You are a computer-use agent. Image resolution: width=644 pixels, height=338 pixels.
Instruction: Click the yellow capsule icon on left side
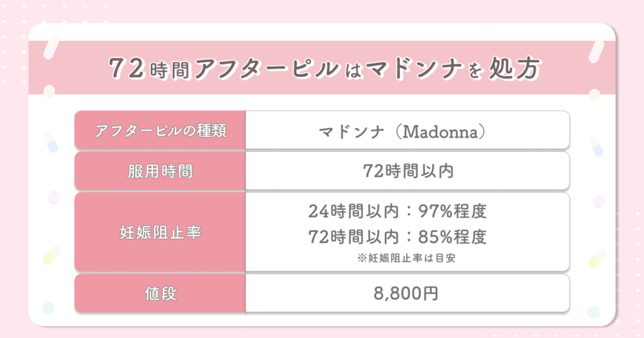[52, 254]
